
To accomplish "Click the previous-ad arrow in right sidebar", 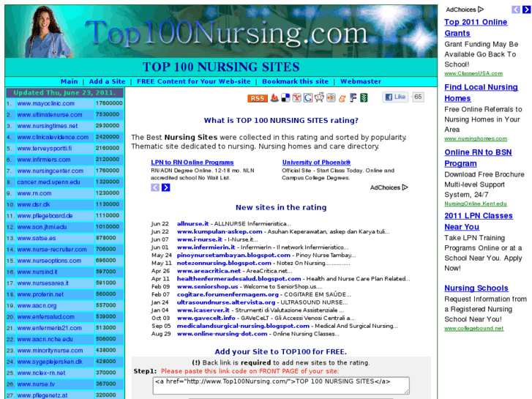I will 516,10.
